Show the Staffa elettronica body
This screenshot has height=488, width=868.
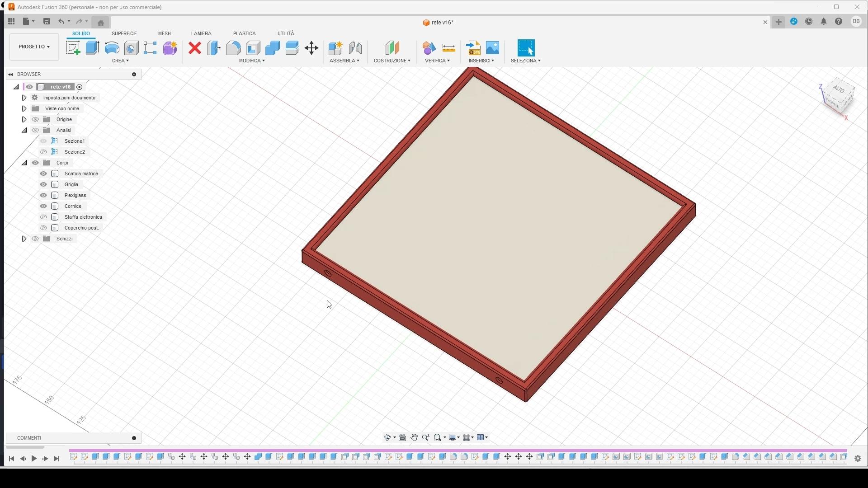tap(43, 217)
